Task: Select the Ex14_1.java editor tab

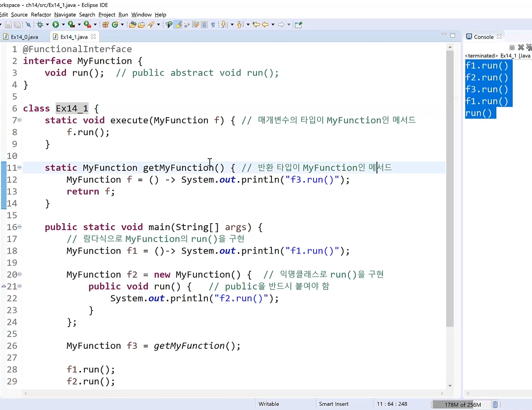Action: (74, 37)
